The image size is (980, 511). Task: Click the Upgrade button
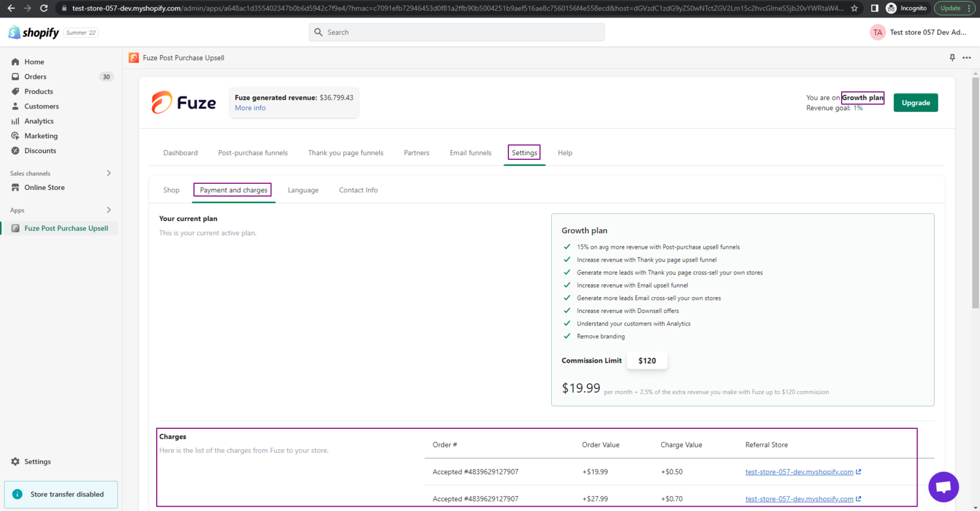click(x=916, y=103)
